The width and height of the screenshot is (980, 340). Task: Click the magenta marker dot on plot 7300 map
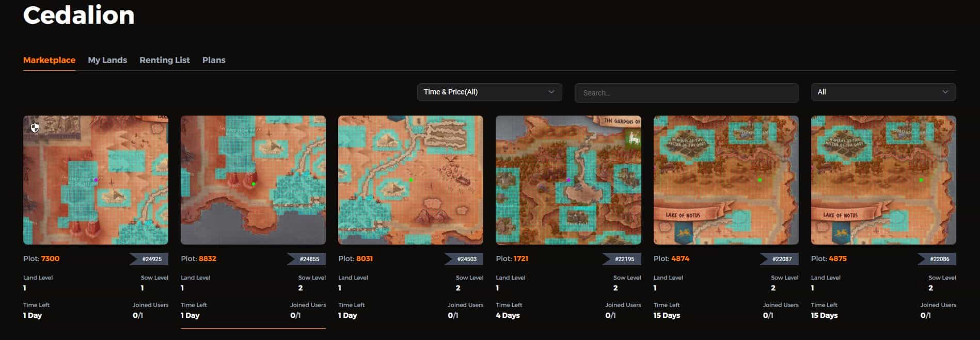(x=96, y=180)
